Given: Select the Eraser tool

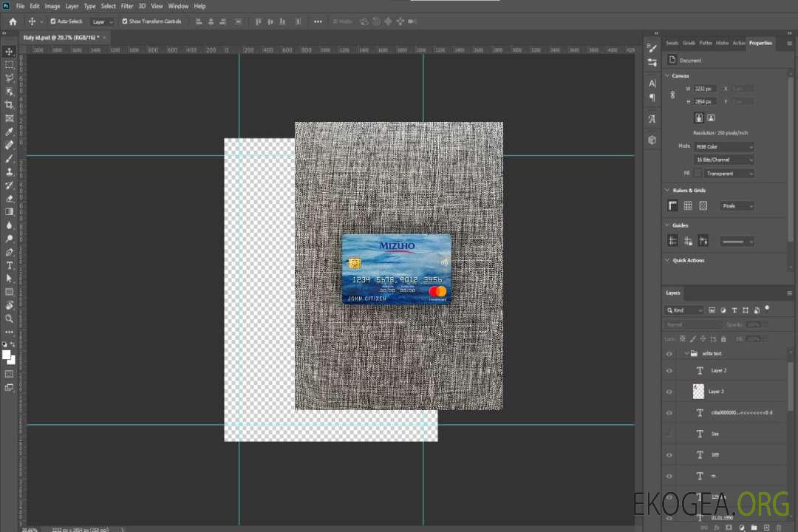Looking at the screenshot, I should [x=10, y=199].
